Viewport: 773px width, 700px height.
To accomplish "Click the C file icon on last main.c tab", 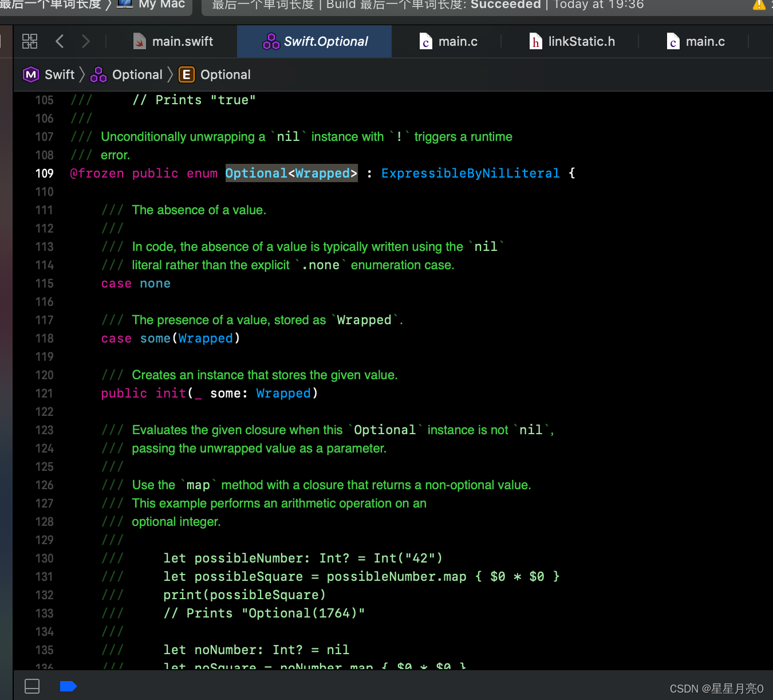I will click(x=673, y=41).
